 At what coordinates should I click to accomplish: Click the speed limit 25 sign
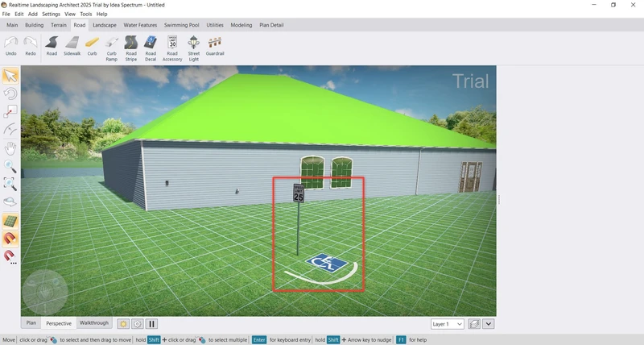(x=299, y=193)
